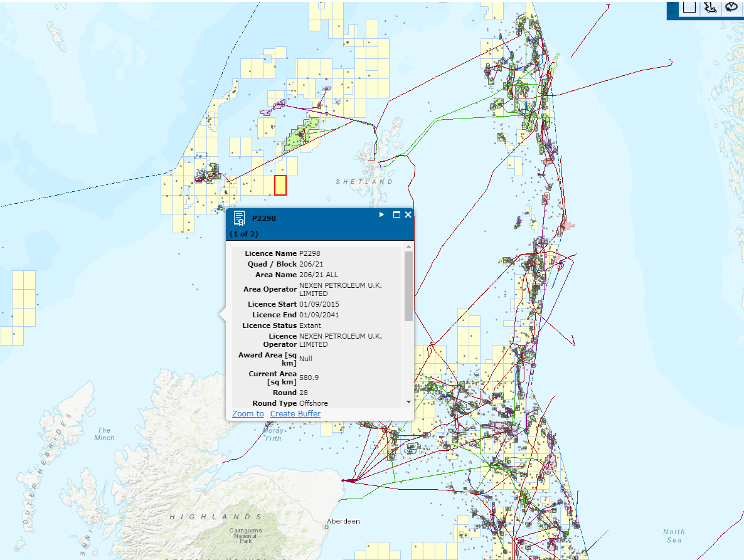Click the scroll-down arrow in the popup

[408, 403]
